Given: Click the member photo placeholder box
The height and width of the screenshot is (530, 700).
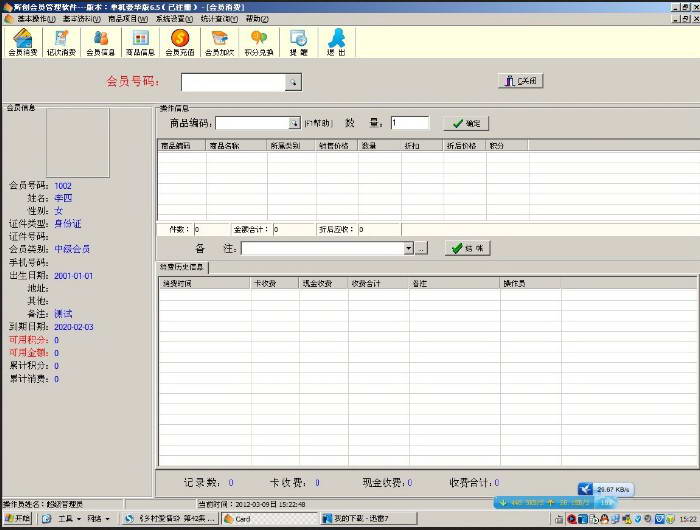Looking at the screenshot, I should (78, 143).
